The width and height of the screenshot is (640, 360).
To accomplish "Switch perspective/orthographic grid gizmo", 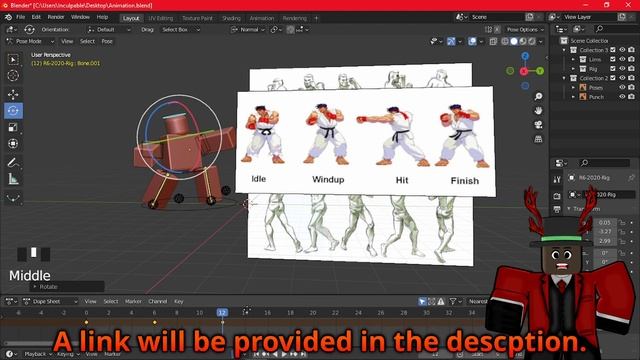I will click(538, 139).
